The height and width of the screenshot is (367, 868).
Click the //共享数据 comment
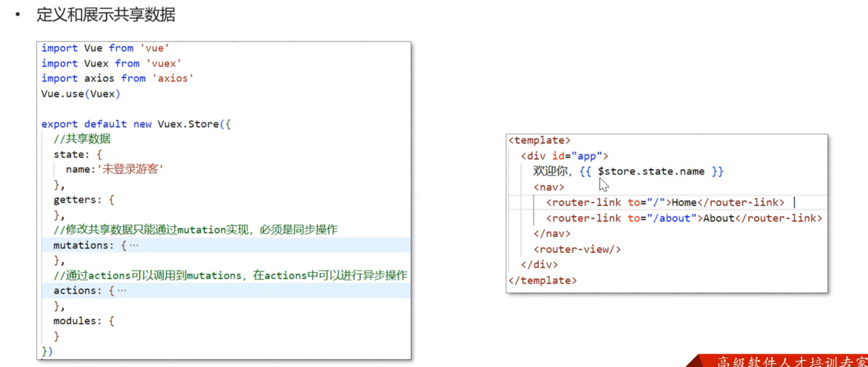pyautogui.click(x=82, y=139)
